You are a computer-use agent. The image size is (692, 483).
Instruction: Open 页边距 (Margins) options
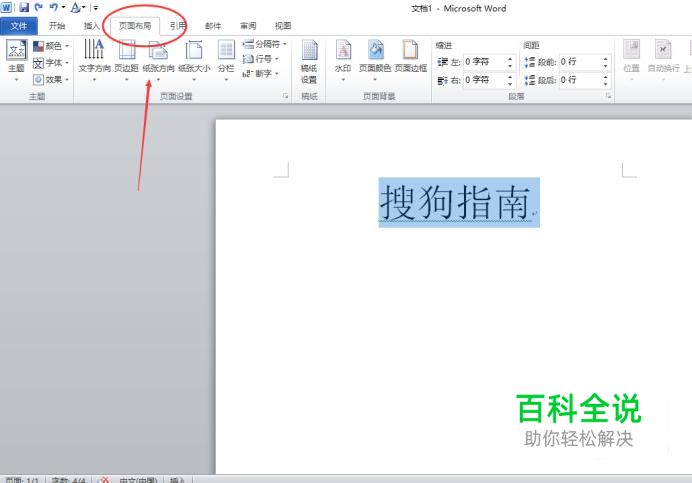[127, 60]
